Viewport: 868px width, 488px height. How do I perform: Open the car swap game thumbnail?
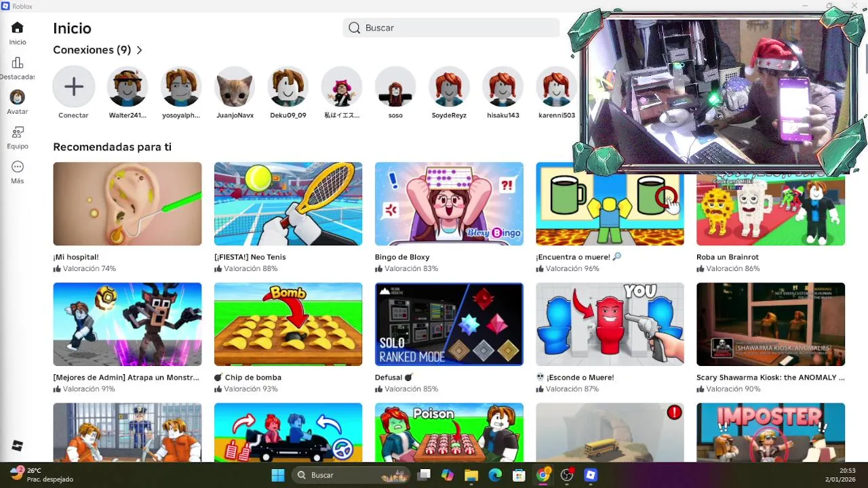coord(288,432)
